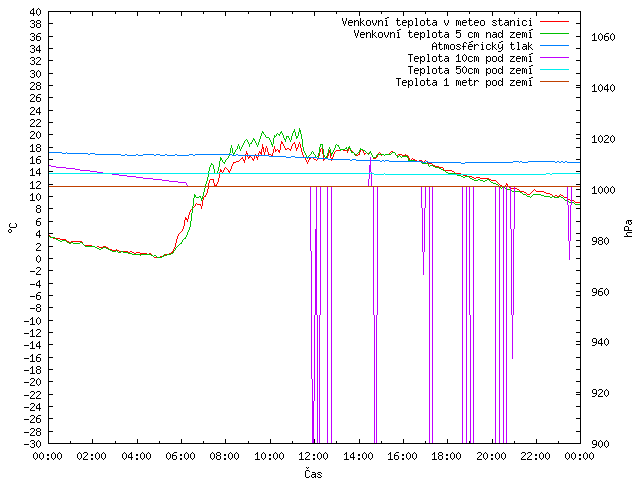Image resolution: width=640 pixels, height=480 pixels.
Task: Click the left axis unit label °C
Action: click(13, 228)
